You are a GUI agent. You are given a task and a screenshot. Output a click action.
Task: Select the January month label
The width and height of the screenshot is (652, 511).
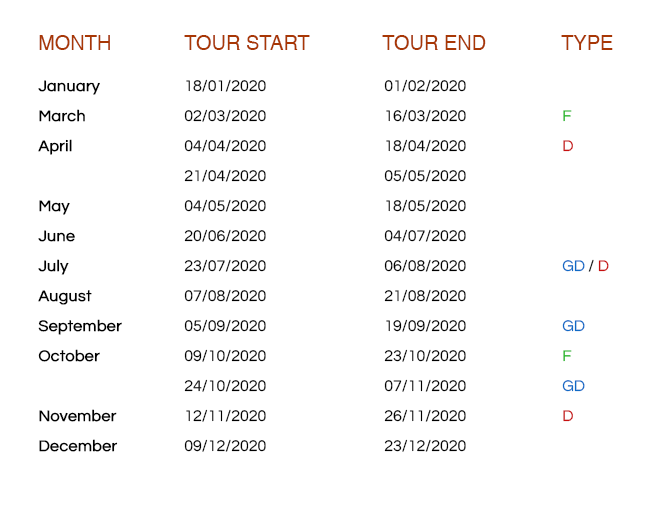point(69,86)
